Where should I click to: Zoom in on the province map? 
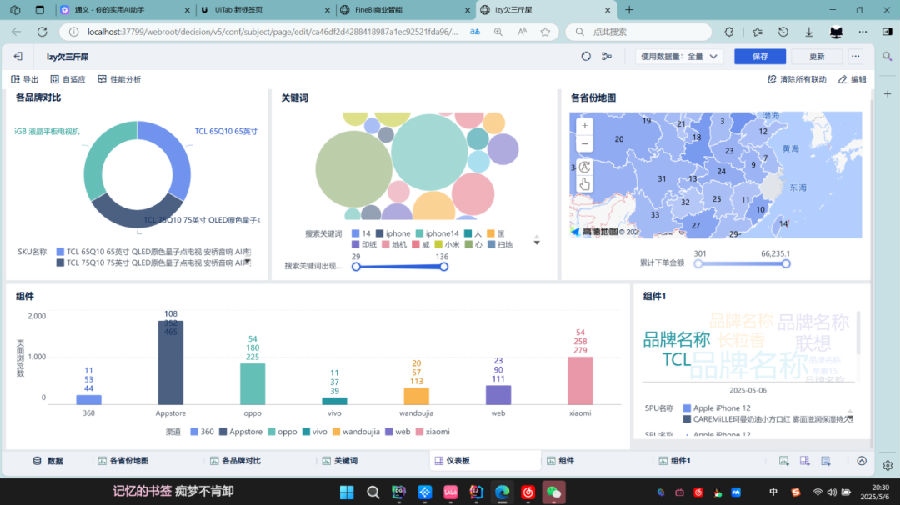point(585,126)
